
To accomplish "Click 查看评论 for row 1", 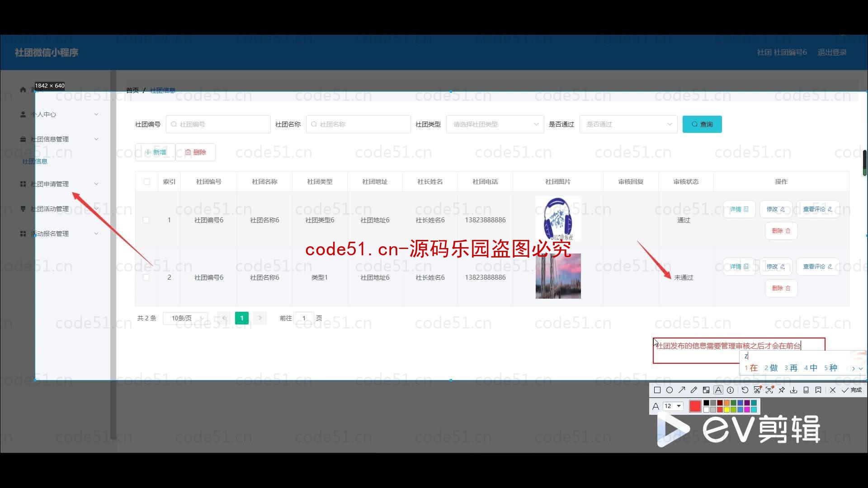I will pyautogui.click(x=818, y=209).
